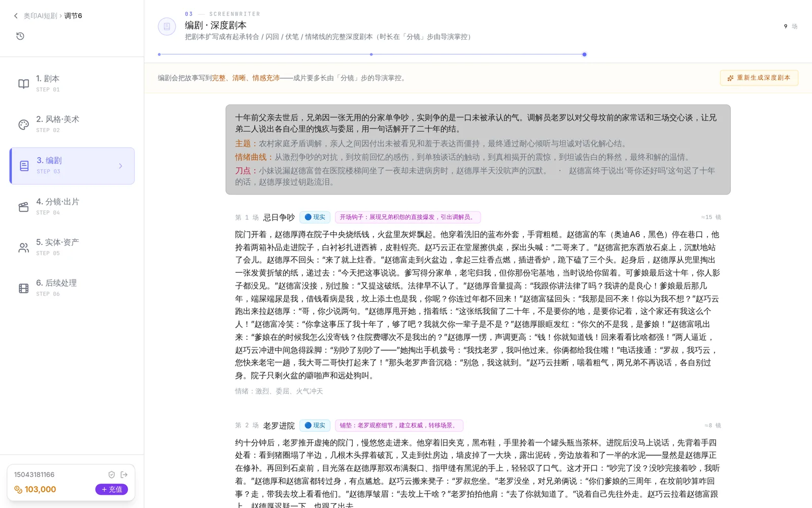This screenshot has width=812, height=508.
Task: Click the ≈8 镜 shot count
Action: click(713, 425)
